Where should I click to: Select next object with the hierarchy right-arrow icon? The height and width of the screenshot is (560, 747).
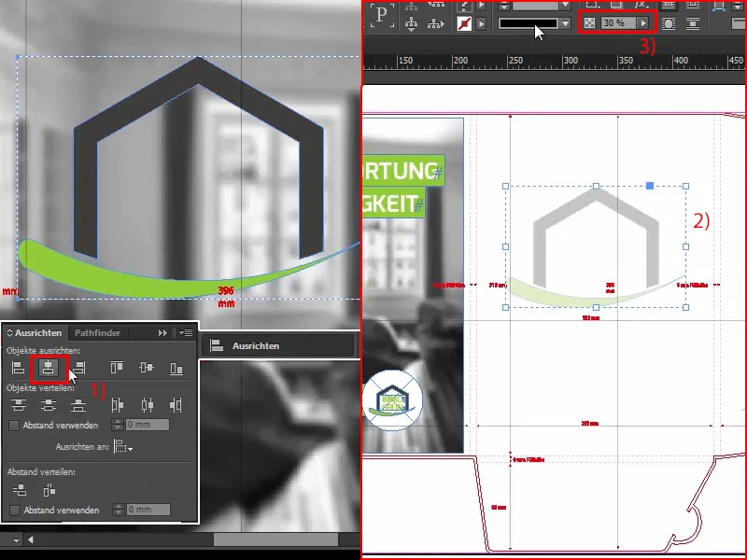(435, 22)
